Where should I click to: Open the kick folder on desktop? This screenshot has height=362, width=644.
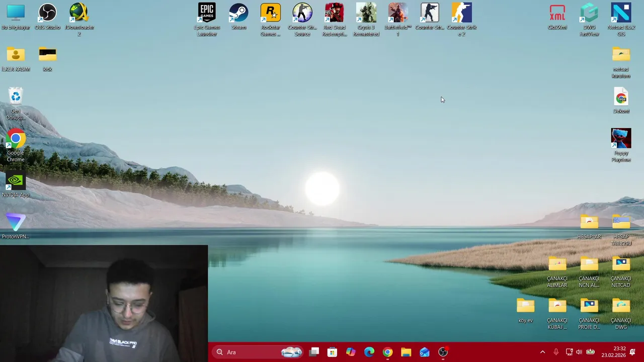click(x=47, y=59)
